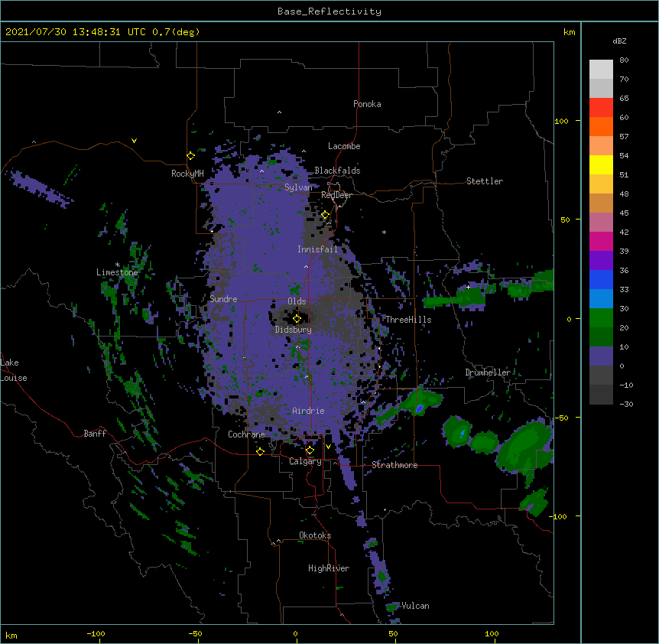Click the Limestone label
Screen dimensions: 659x644
click(117, 272)
